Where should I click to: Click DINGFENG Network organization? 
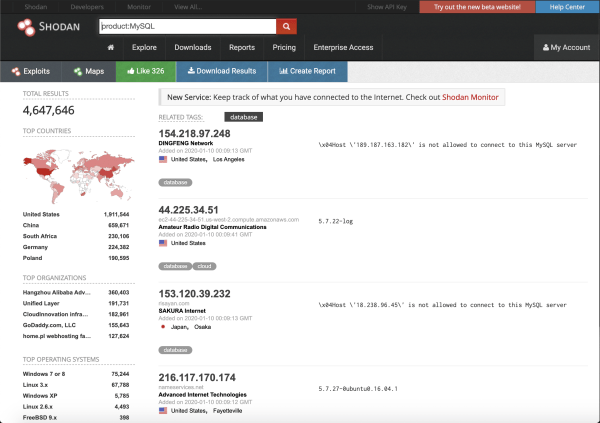(x=186, y=143)
